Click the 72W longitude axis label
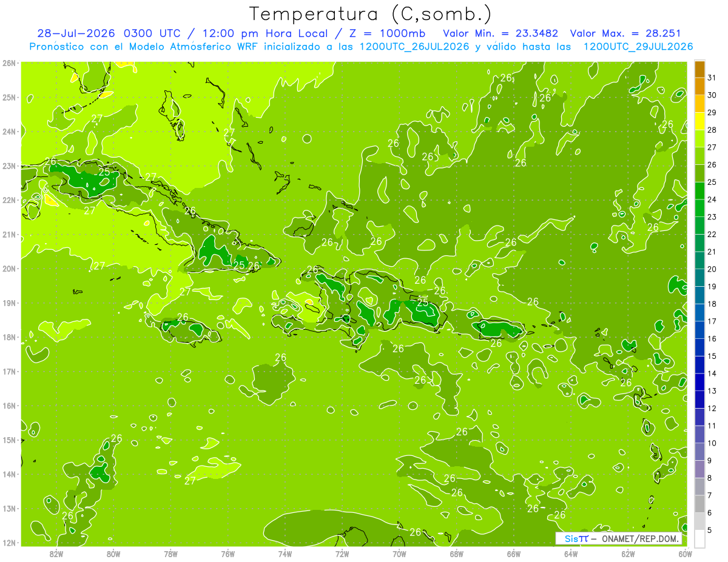Image resolution: width=728 pixels, height=562 pixels. point(342,554)
